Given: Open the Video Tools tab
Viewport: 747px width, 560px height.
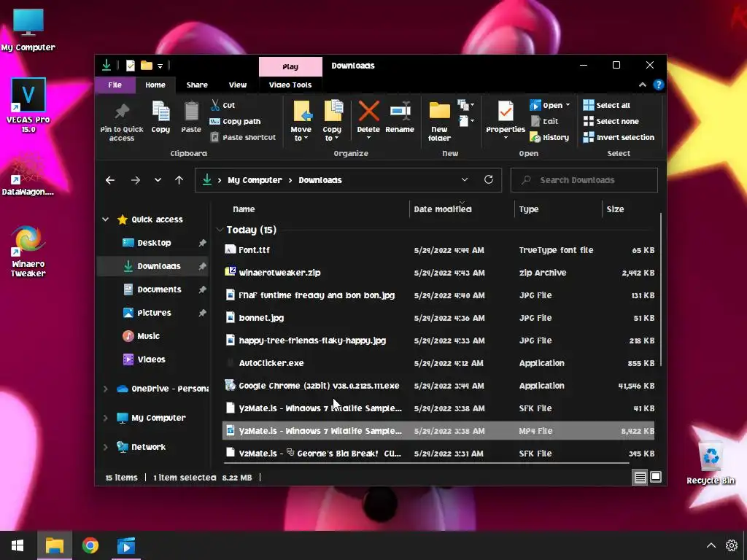Looking at the screenshot, I should pos(290,85).
